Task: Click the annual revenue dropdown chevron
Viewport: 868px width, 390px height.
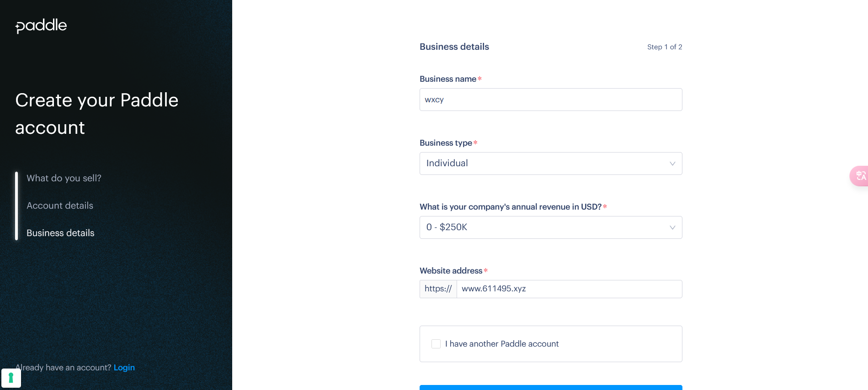Action: (672, 227)
